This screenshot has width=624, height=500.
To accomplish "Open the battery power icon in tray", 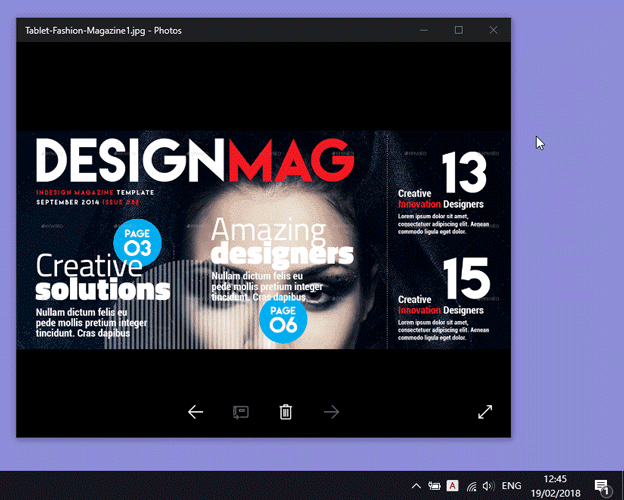I will [x=434, y=486].
